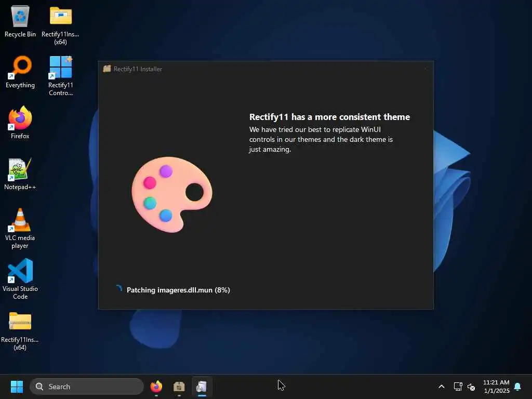532x399 pixels.
Task: Open the clock showing 11:21 AM
Action: 496,387
